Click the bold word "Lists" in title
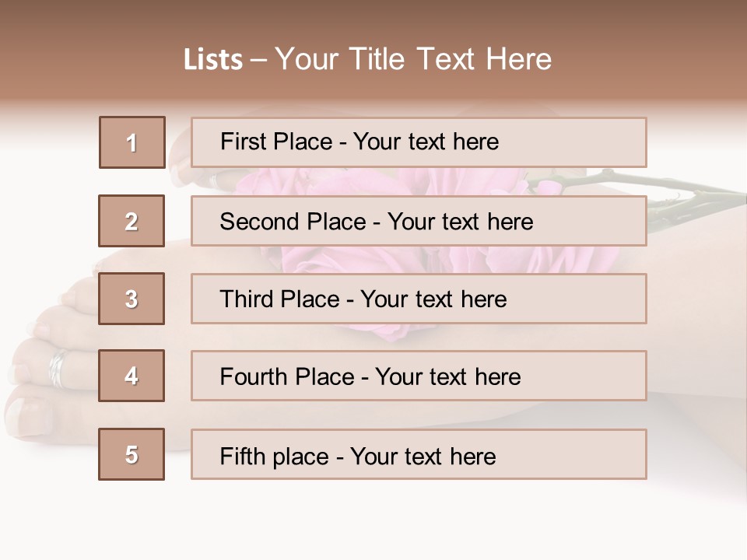 (x=212, y=60)
